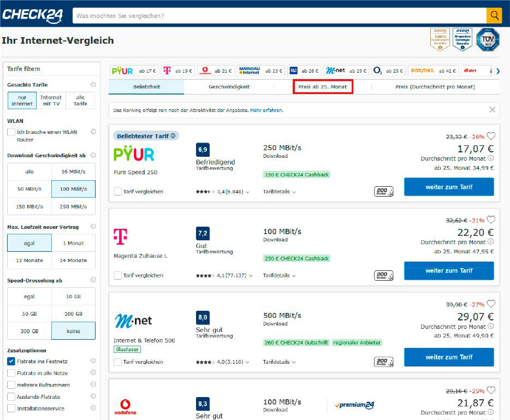
Task: Click the right arrow to see more providers
Action: click(x=497, y=70)
